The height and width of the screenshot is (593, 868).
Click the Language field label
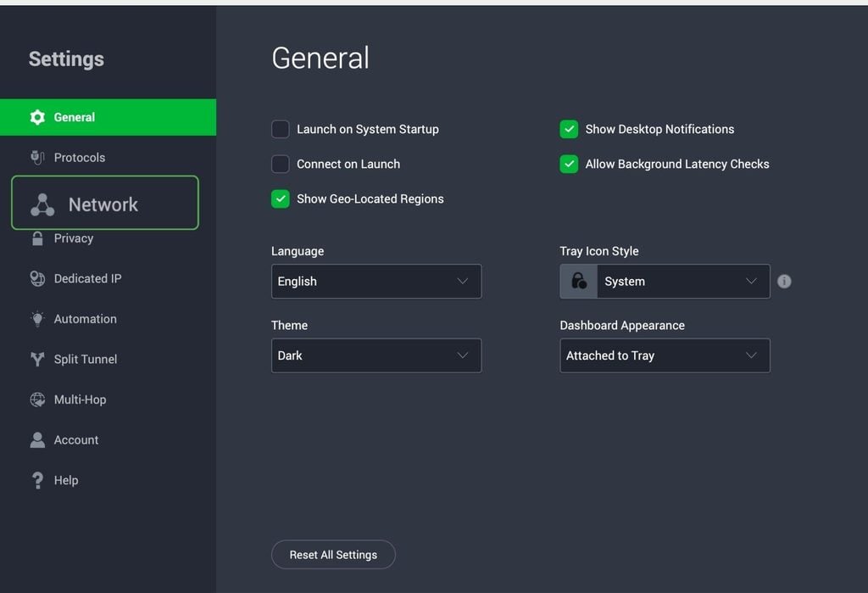point(298,251)
